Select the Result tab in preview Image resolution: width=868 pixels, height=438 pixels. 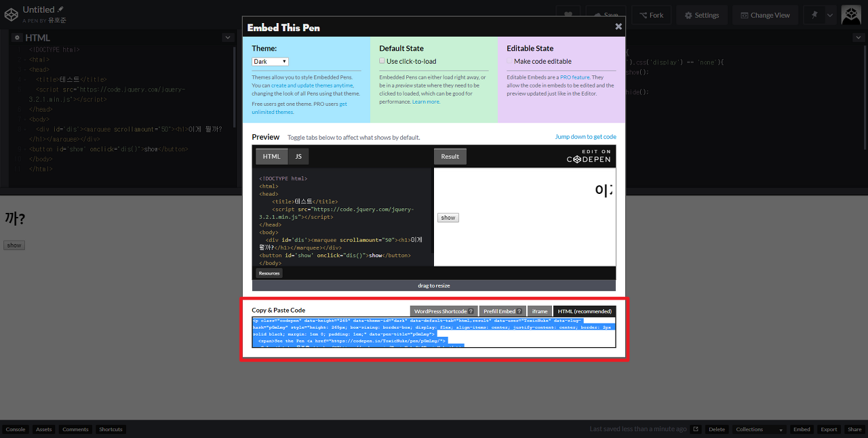450,157
